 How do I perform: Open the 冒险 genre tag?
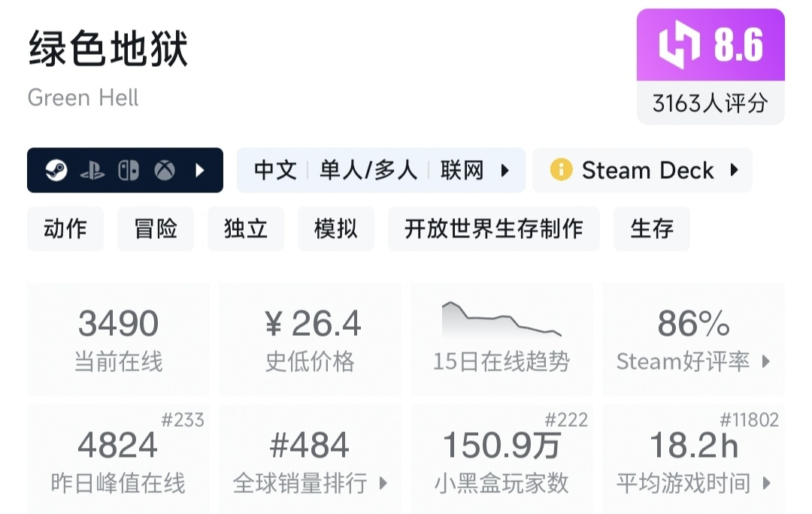click(x=156, y=229)
